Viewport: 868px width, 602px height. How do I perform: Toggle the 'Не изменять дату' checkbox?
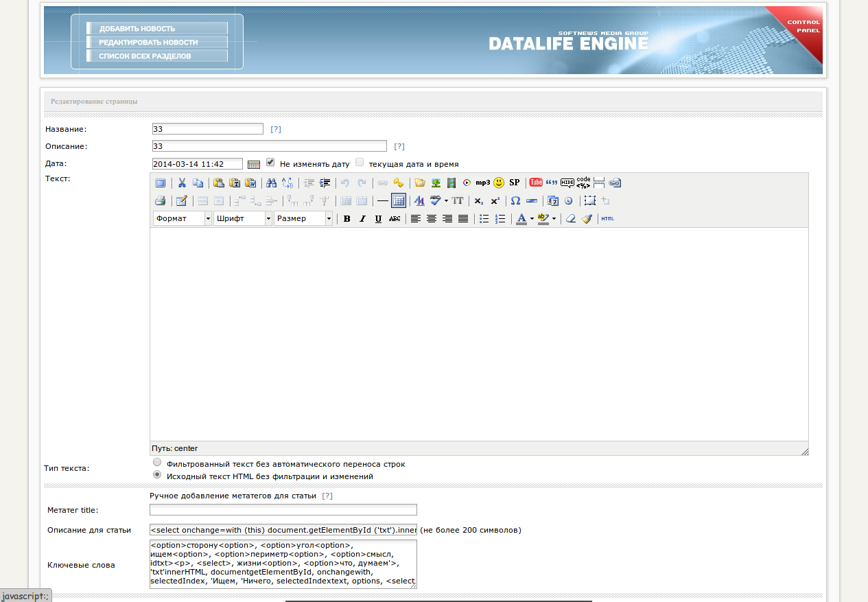(x=270, y=163)
